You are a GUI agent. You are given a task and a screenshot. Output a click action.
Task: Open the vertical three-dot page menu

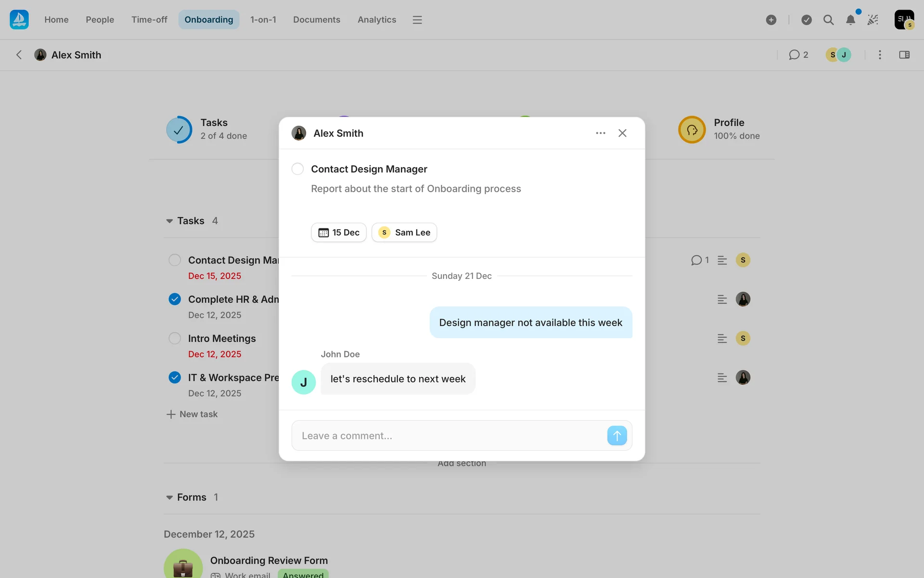880,55
